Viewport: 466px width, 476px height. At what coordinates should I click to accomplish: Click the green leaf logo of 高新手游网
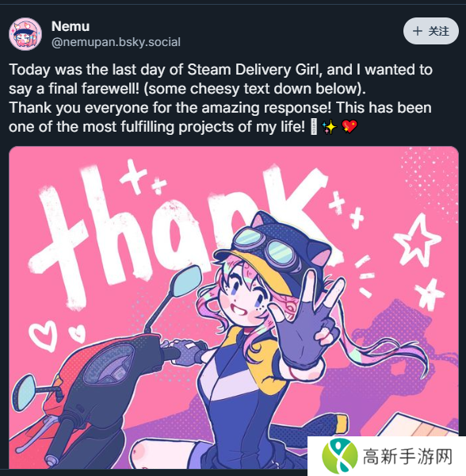point(340,456)
